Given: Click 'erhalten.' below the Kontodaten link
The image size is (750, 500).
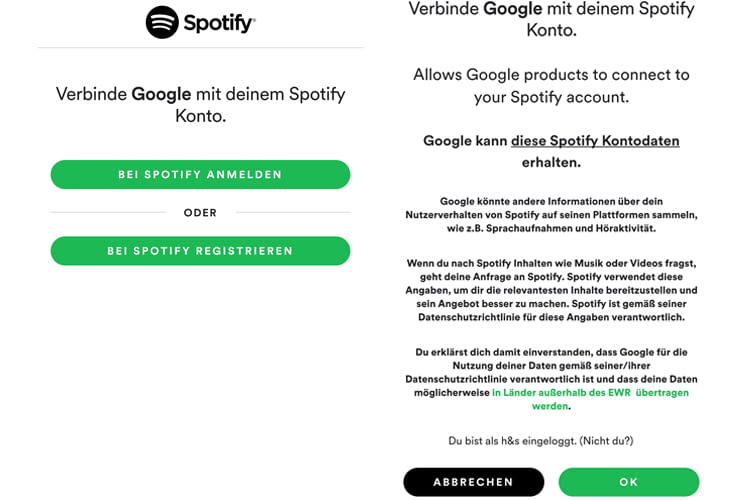Looking at the screenshot, I should [x=551, y=163].
